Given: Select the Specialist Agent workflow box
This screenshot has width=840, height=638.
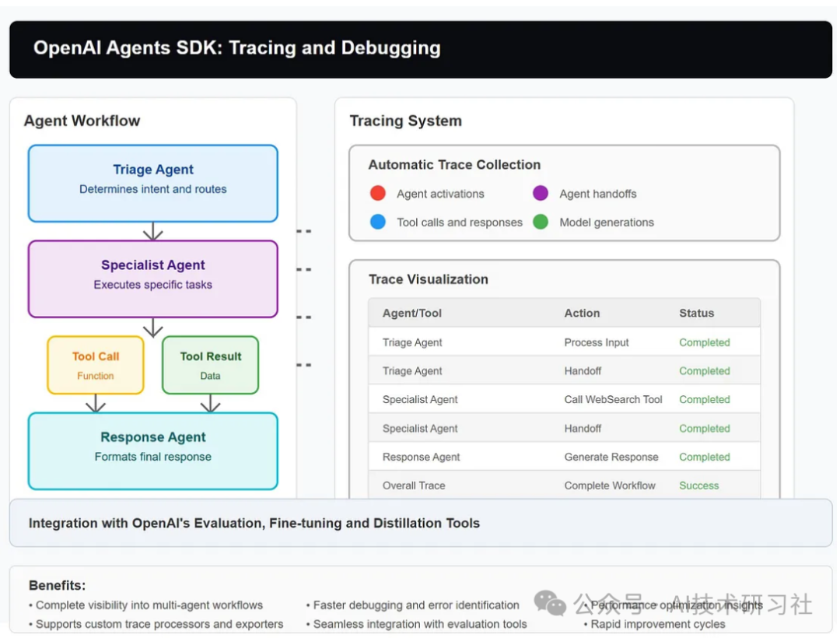Looking at the screenshot, I should tap(153, 279).
